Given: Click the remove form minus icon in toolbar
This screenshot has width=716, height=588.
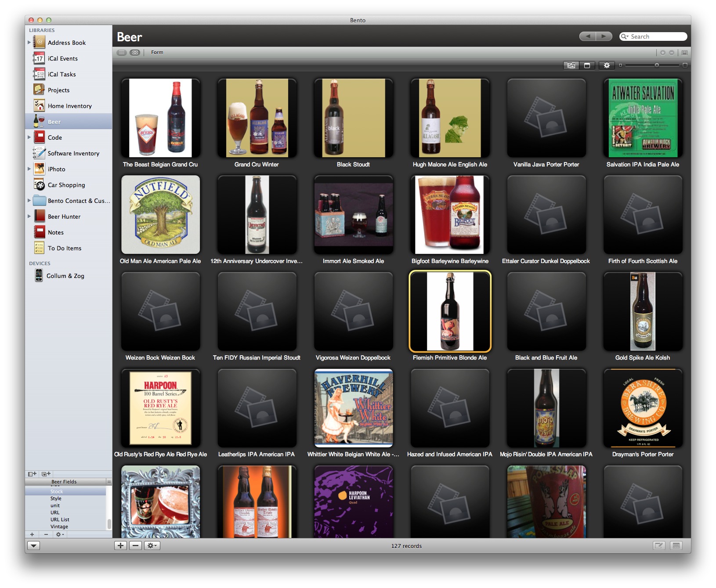Looking at the screenshot, I should pyautogui.click(x=672, y=53).
